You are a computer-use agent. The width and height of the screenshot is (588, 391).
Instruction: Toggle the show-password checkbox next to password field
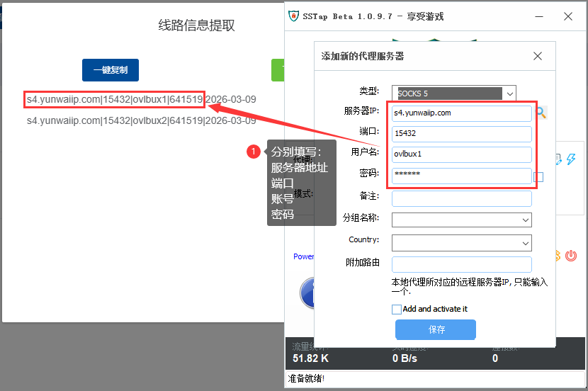pos(538,177)
